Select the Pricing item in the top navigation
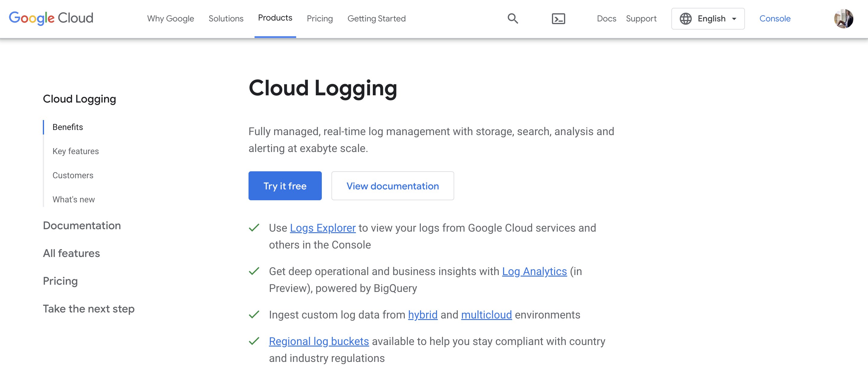 [x=319, y=18]
